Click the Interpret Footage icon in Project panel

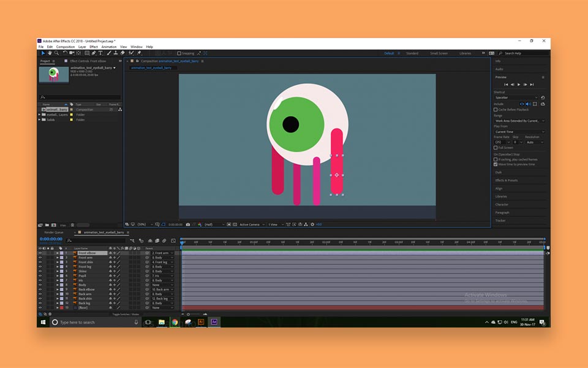point(40,225)
